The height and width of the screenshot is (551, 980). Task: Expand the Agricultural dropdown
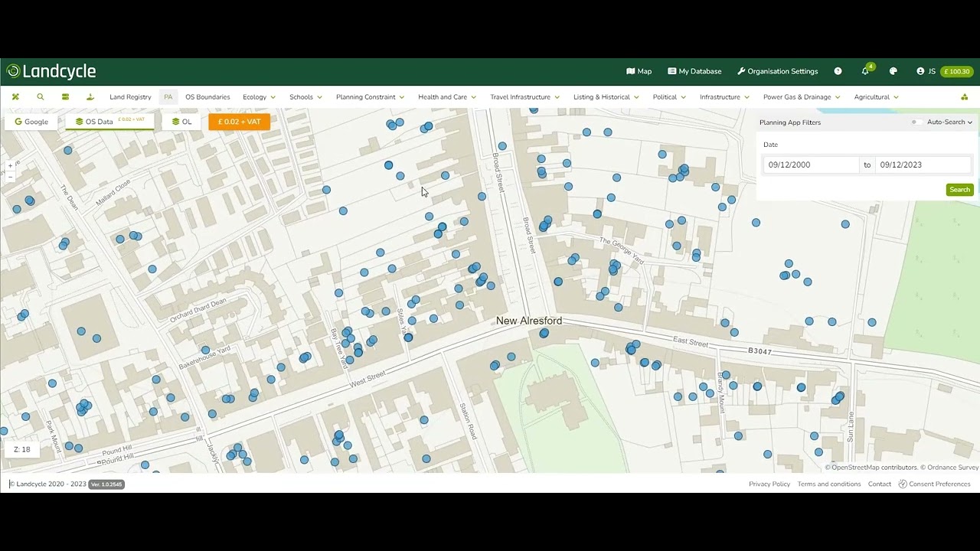coord(876,97)
